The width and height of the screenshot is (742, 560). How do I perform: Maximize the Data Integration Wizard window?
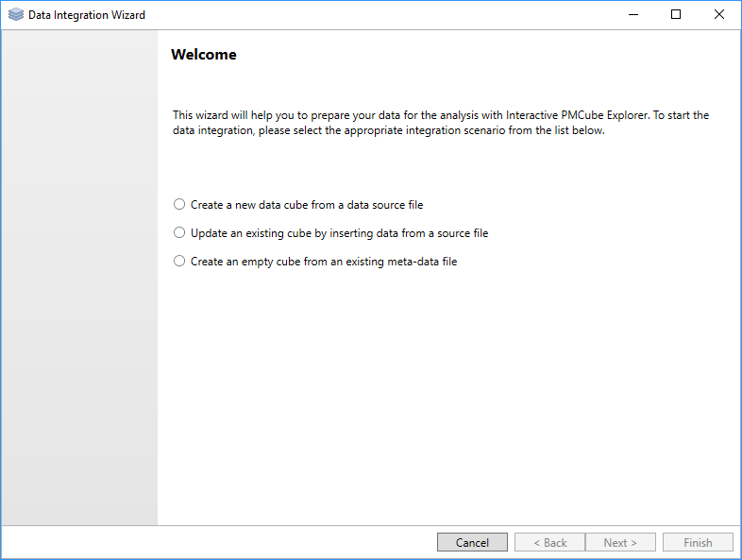(x=676, y=15)
